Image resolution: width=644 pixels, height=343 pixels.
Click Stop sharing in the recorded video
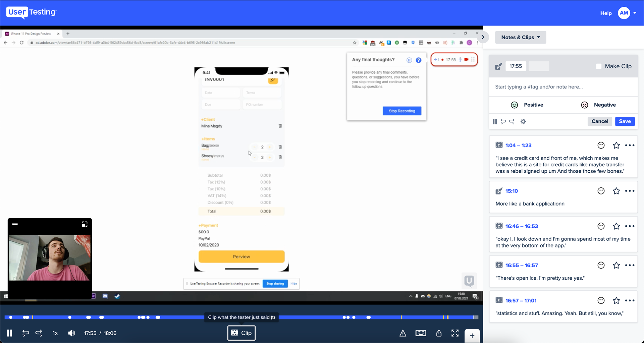(x=275, y=284)
